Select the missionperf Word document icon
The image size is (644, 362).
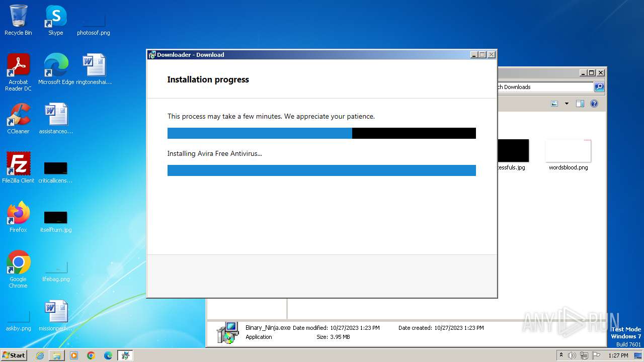[56, 316]
